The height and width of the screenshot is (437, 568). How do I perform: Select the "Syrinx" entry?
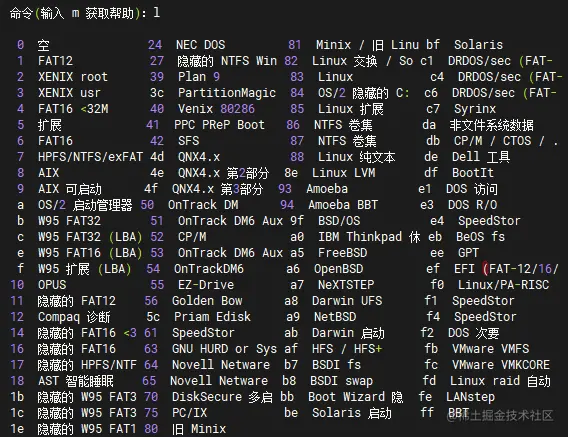click(475, 109)
